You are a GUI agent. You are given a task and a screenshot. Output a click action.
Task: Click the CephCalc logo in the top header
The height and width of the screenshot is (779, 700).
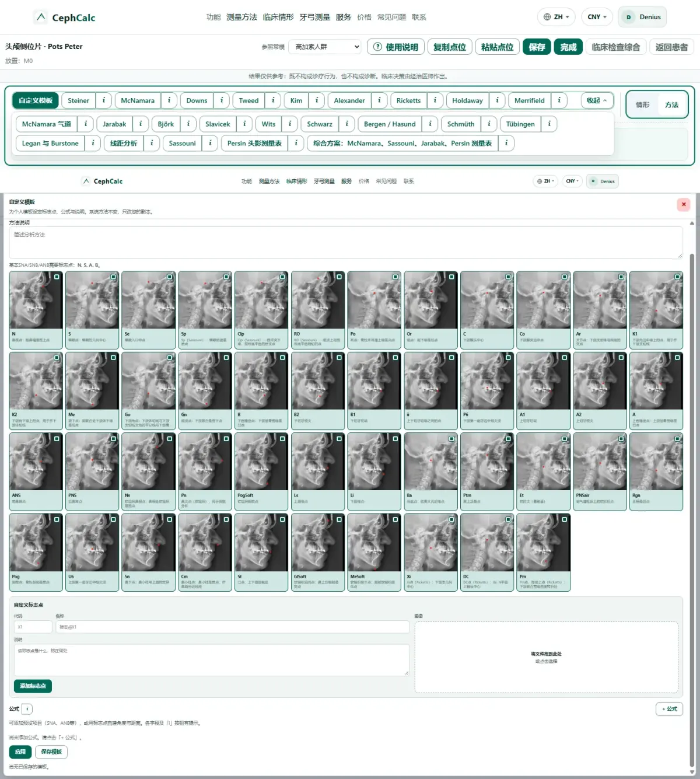[65, 18]
